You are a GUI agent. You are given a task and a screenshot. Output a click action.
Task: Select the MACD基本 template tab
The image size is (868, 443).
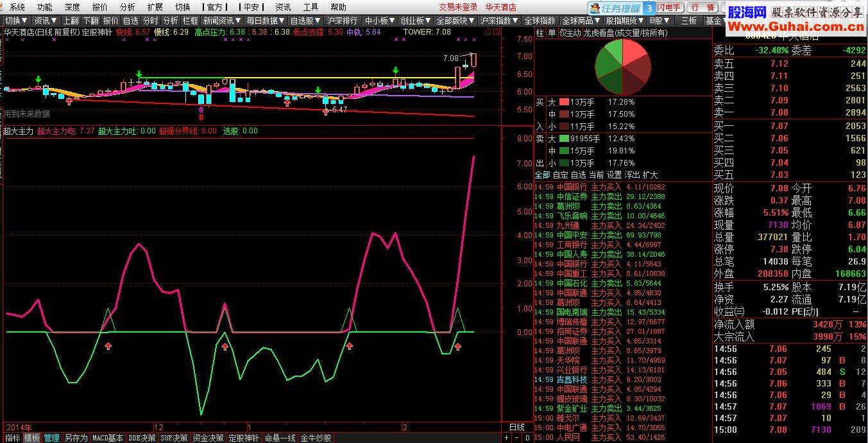pyautogui.click(x=107, y=438)
